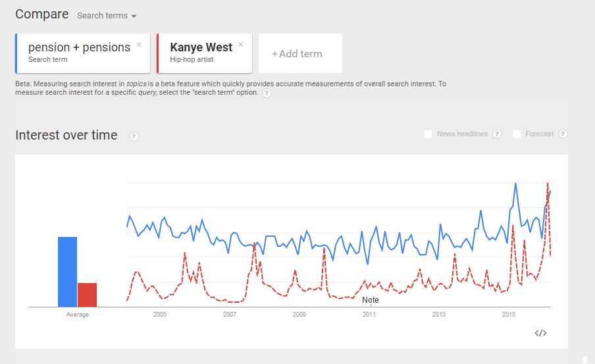The image size is (595, 364).
Task: Click the Note marker on the chart
Action: pos(371,300)
